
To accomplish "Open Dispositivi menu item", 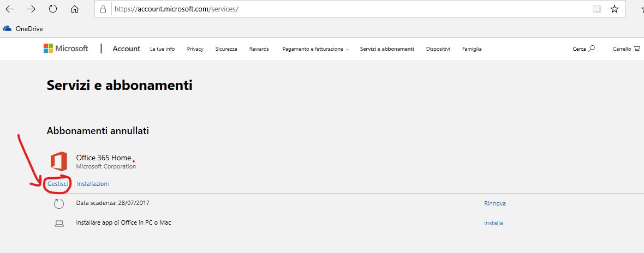I will coord(438,49).
